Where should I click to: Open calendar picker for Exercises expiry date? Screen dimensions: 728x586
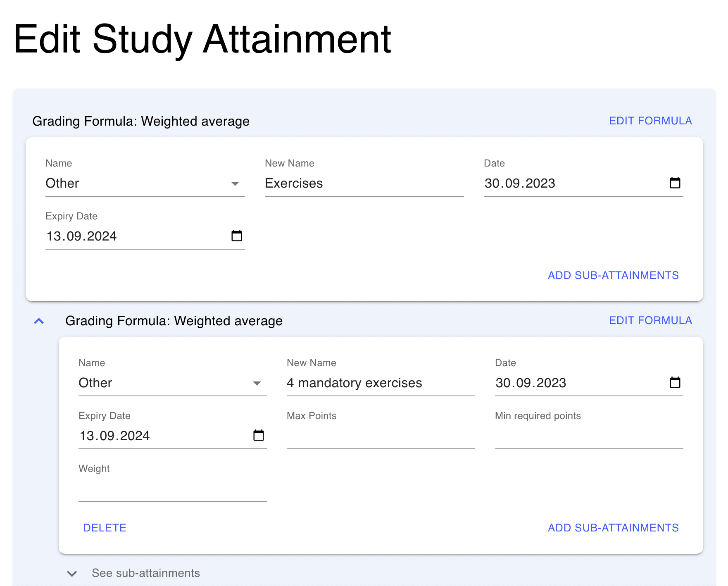coord(236,236)
